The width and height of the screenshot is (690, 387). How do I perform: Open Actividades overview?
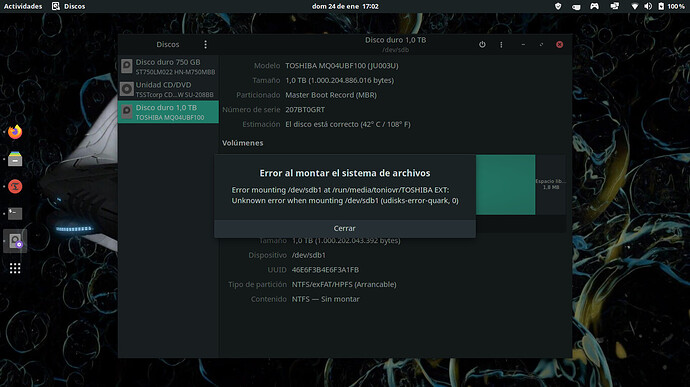(23, 6)
